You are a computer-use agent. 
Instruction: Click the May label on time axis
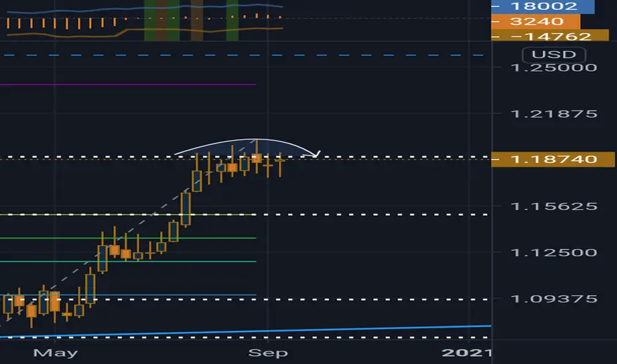point(56,353)
